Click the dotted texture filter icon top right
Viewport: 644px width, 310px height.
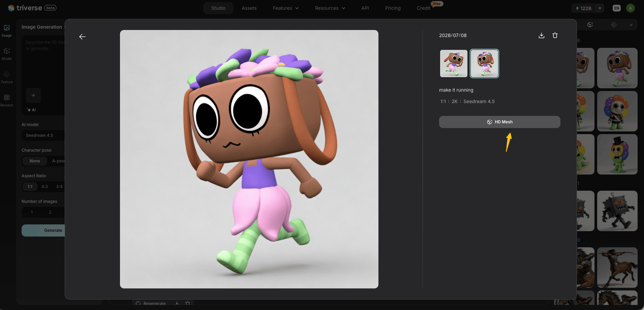[614, 25]
